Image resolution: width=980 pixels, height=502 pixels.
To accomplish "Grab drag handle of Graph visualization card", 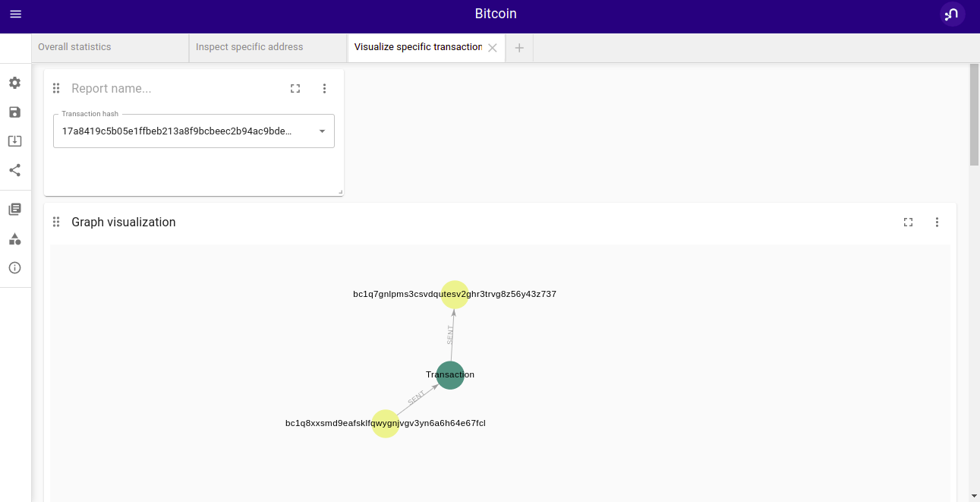I will (x=55, y=222).
